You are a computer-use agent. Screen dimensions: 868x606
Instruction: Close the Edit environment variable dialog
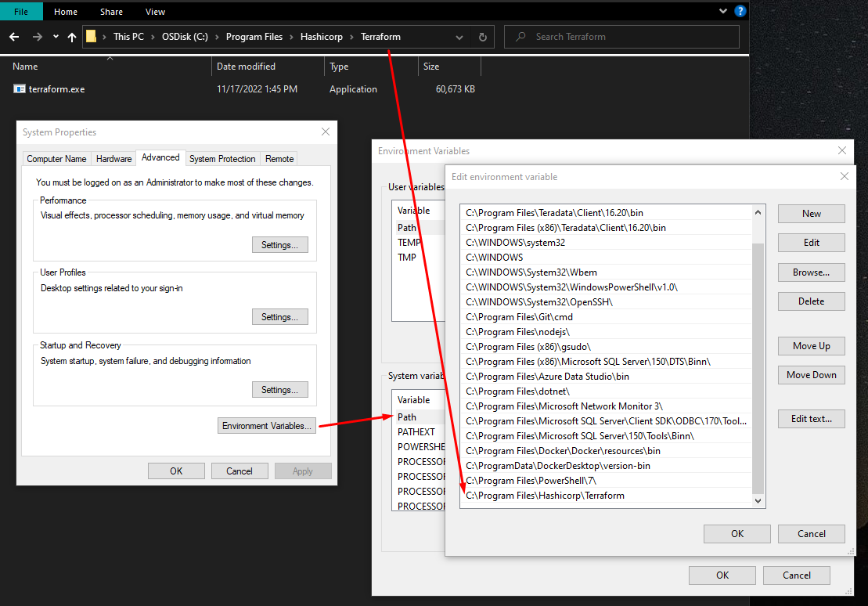point(845,176)
